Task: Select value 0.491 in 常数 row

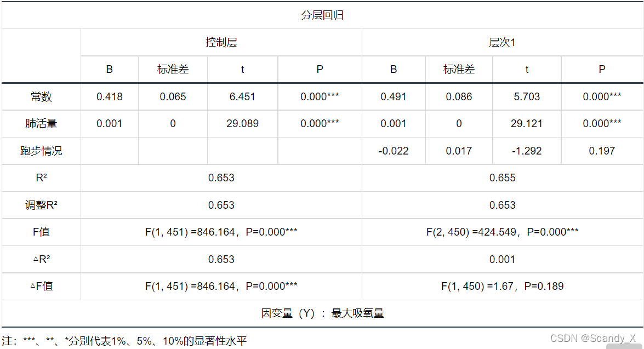Action: pos(393,96)
